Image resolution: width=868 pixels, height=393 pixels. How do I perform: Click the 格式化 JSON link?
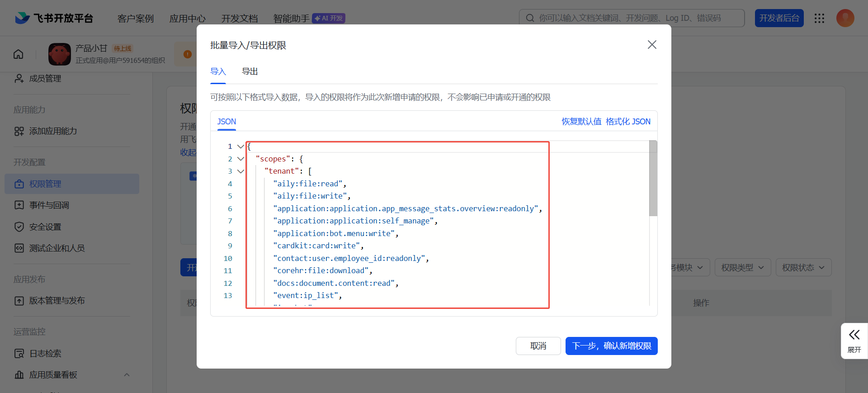point(628,122)
